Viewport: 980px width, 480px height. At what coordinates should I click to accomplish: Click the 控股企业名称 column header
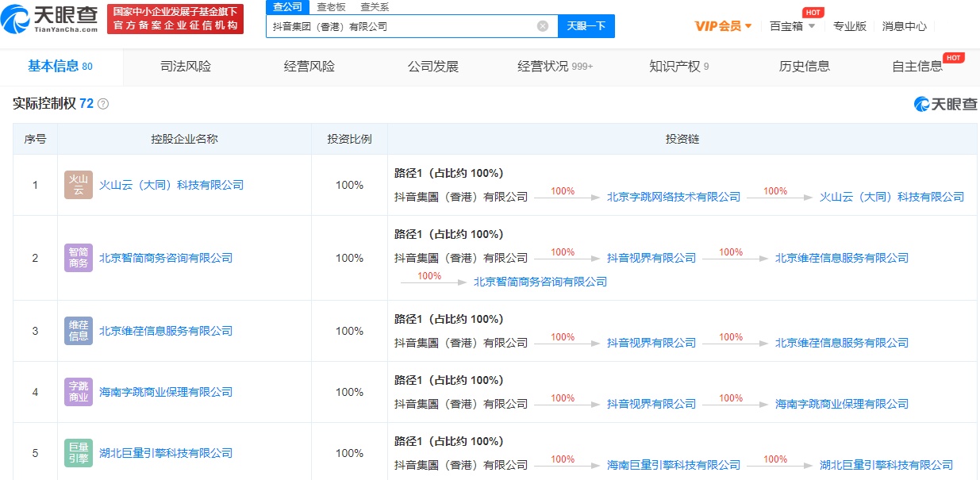[x=184, y=139]
